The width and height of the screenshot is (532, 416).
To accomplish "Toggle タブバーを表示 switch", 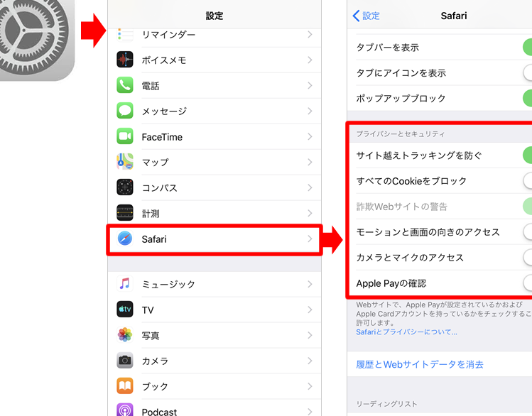I will pyautogui.click(x=527, y=47).
